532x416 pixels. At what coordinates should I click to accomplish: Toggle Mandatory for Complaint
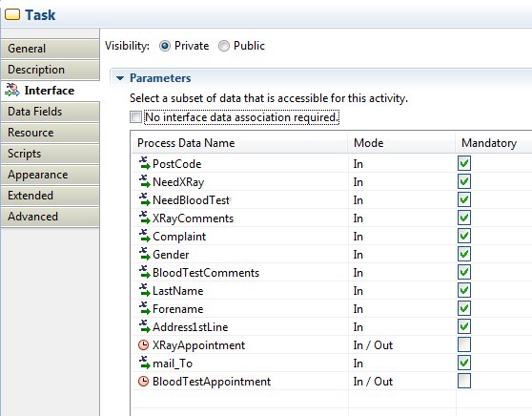464,236
